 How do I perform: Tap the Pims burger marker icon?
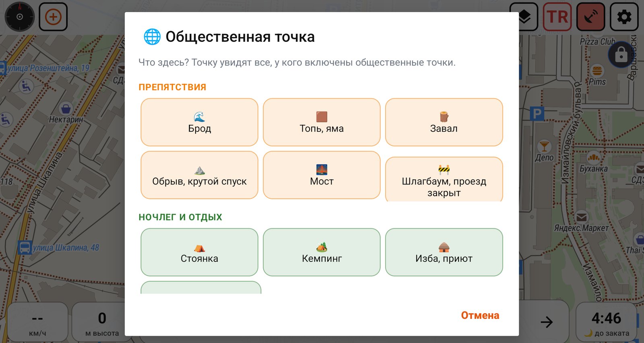(597, 70)
